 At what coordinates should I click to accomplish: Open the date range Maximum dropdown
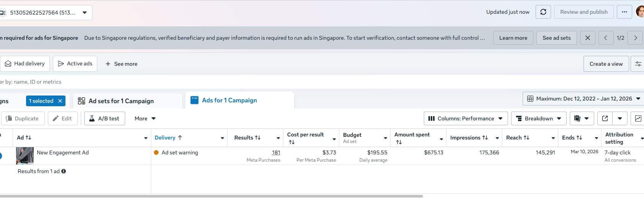click(584, 99)
